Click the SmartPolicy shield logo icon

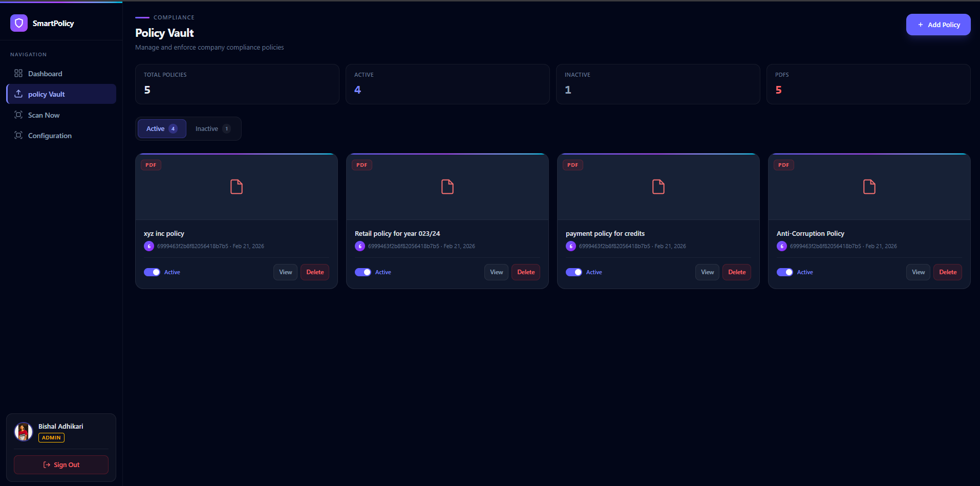point(19,23)
